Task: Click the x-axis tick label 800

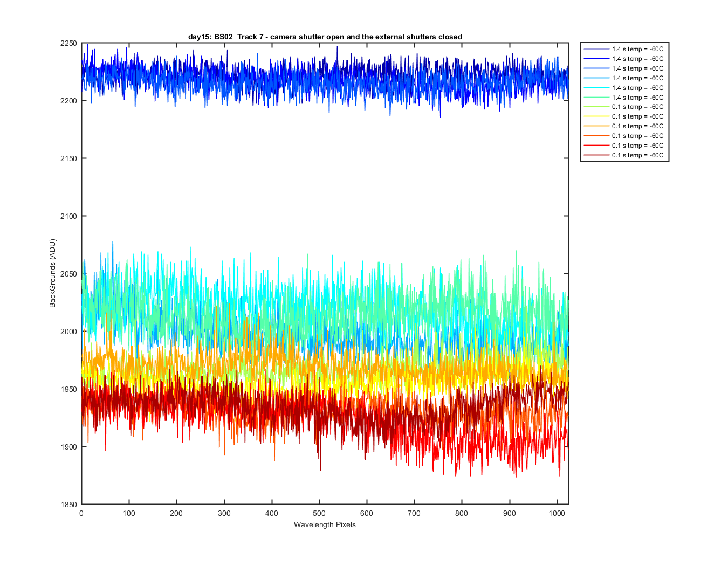Action: [x=462, y=513]
